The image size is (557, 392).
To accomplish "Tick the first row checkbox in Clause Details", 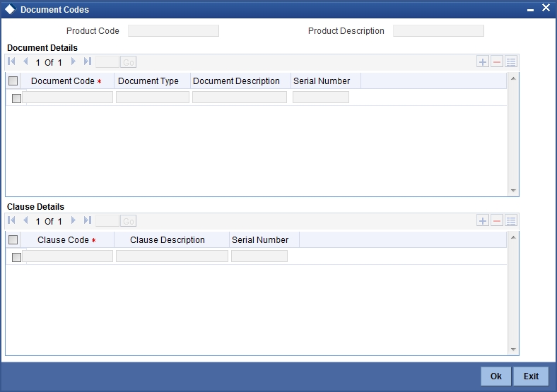I will (x=16, y=257).
